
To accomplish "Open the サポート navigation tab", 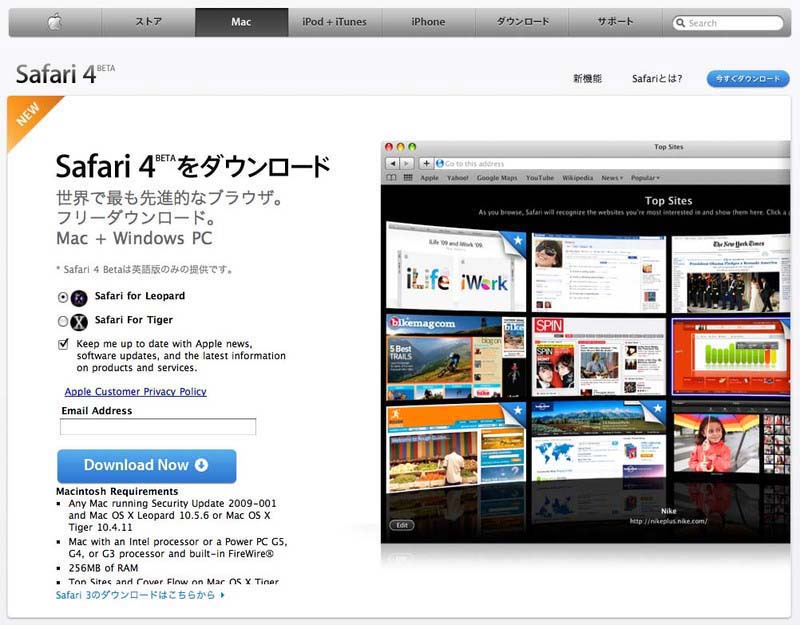I will click(615, 22).
